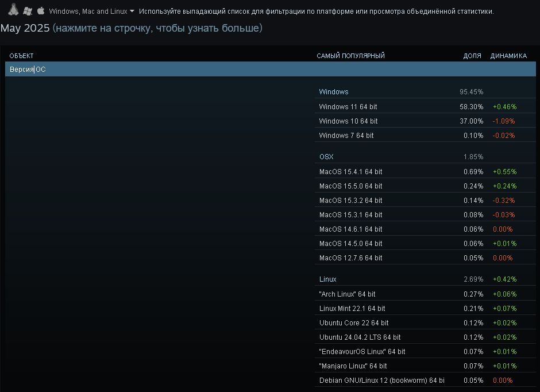Click the -0.02% Windows 7 change value
Screen dimensions: 540x392
click(503, 136)
